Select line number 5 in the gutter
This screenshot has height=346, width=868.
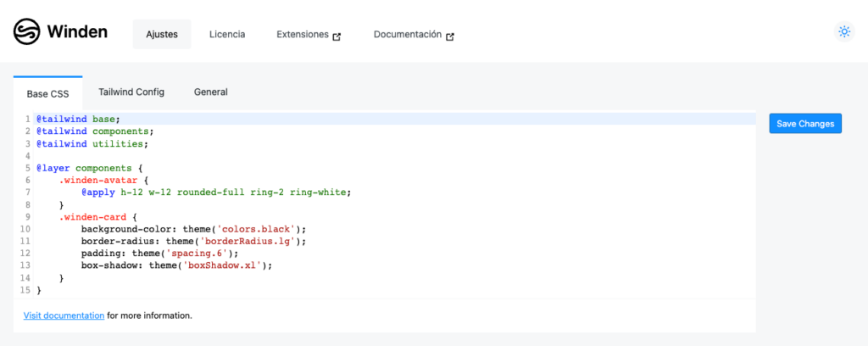tap(26, 168)
